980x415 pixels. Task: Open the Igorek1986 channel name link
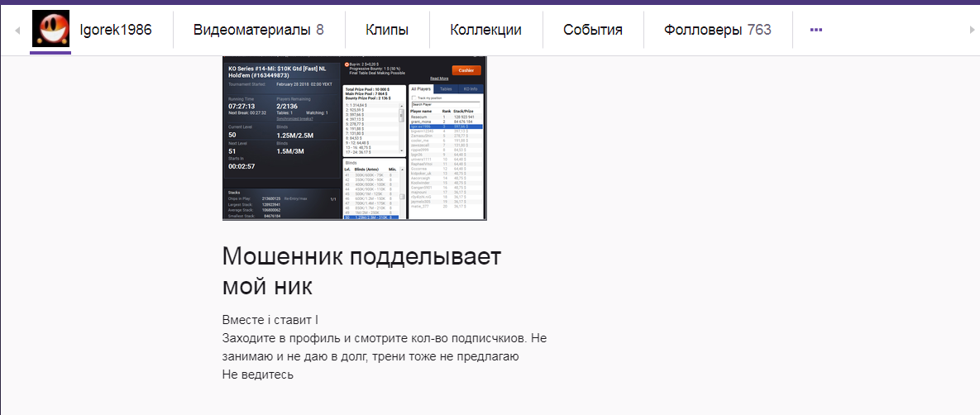pyautogui.click(x=116, y=30)
